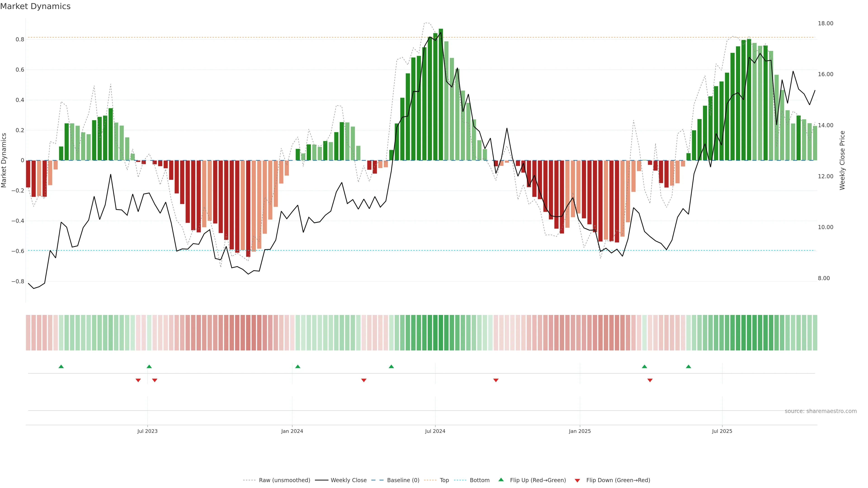Click the green Flip Up marker nearest Jan 2024
Image resolution: width=868 pixels, height=488 pixels.
coord(297,366)
